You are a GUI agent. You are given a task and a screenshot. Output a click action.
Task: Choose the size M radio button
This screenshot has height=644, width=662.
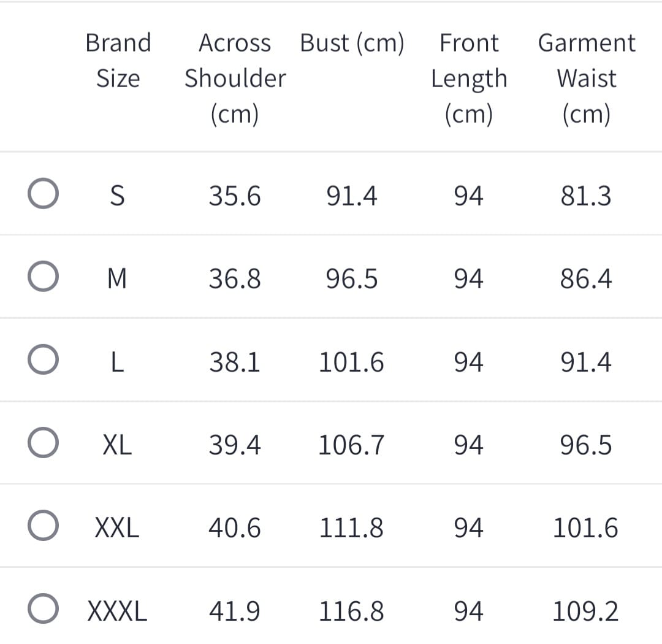click(x=43, y=277)
